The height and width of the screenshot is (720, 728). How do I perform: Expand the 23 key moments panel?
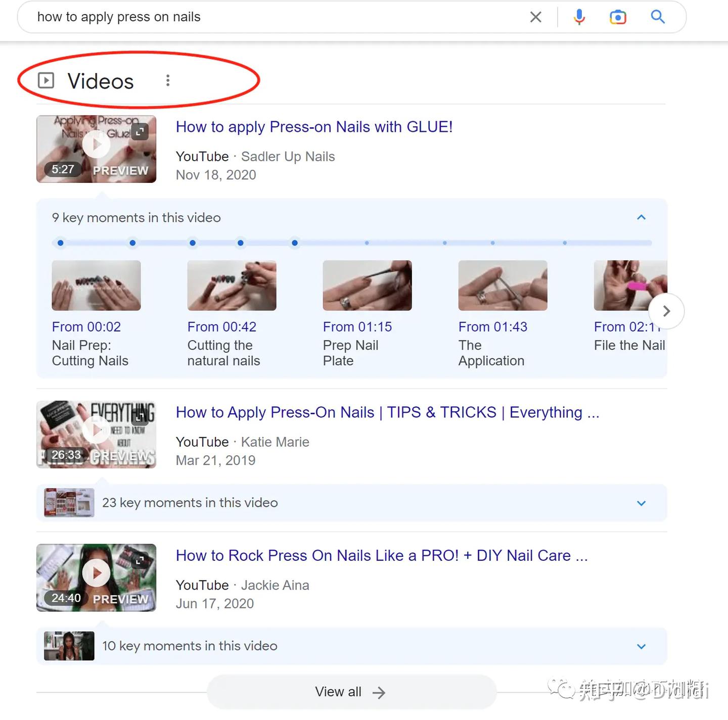641,503
